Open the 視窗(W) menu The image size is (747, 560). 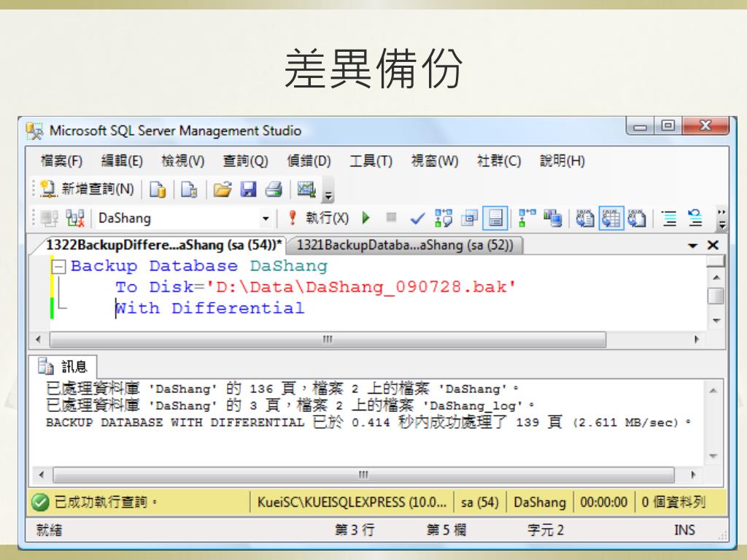coord(435,161)
